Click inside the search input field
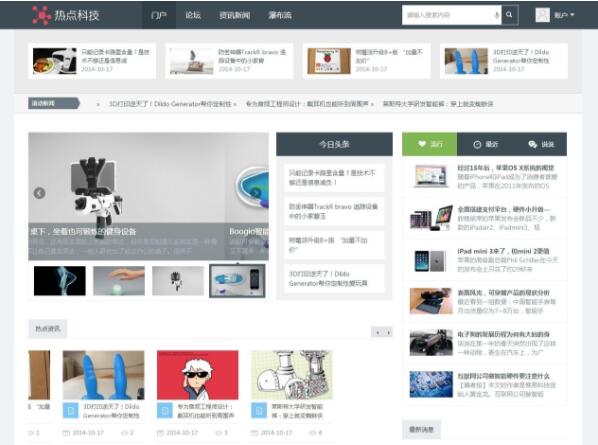Image resolution: width=598 pixels, height=445 pixels. coord(447,15)
